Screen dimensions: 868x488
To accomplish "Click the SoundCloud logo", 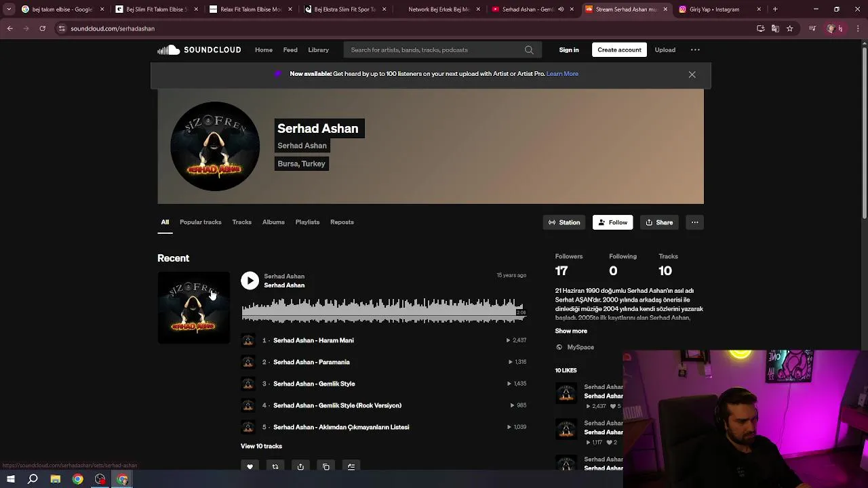I will pyautogui.click(x=199, y=49).
